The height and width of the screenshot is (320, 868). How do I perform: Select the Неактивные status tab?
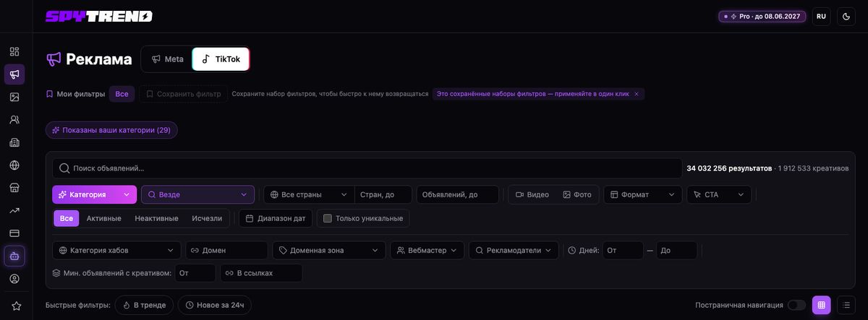(x=156, y=218)
